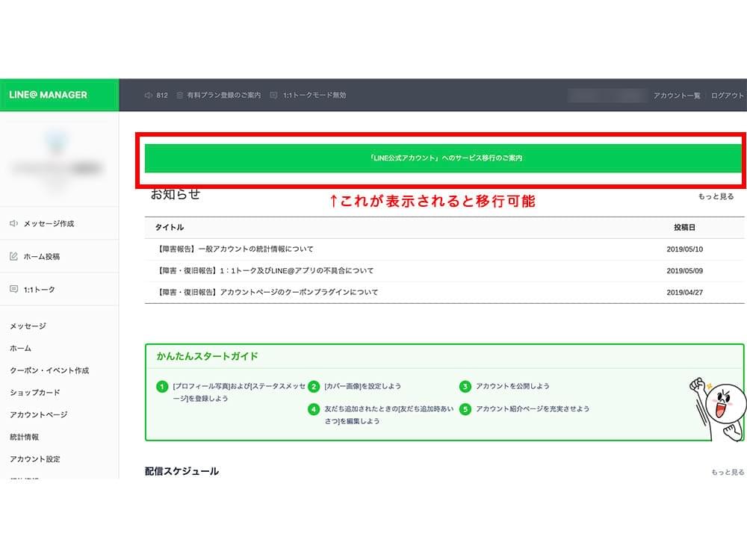747x560 pixels.
Task: Click the step 3 green circle icon
Action: pos(465,386)
